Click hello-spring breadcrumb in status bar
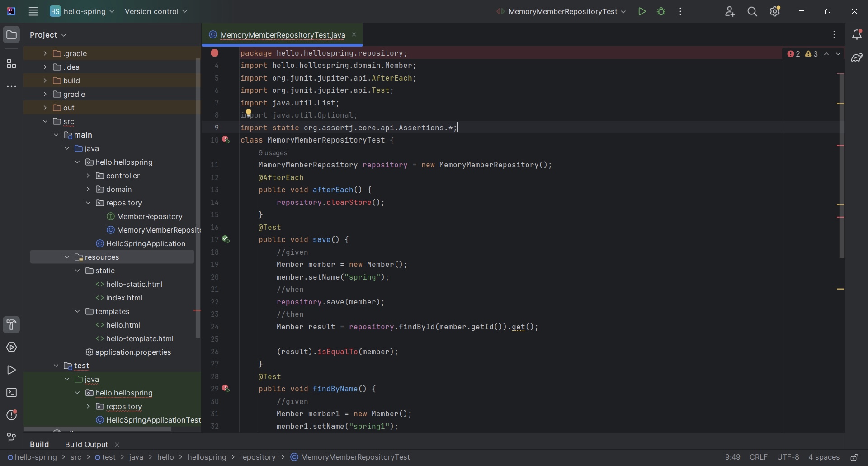The height and width of the screenshot is (466, 868). tap(33, 457)
